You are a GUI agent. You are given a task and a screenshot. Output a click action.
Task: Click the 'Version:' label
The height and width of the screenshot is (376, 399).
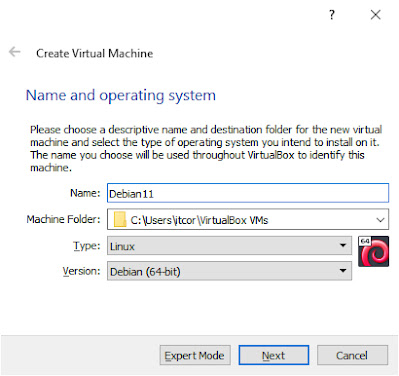[x=82, y=271]
